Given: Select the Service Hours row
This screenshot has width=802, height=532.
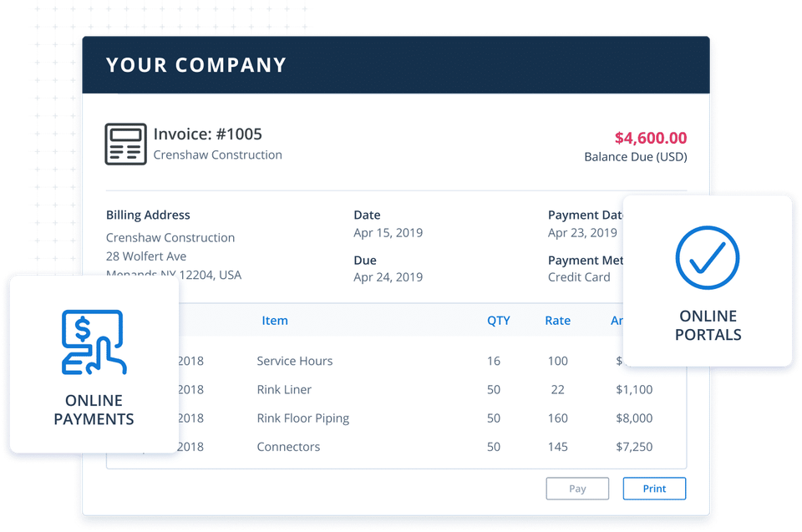Looking at the screenshot, I should point(294,361).
